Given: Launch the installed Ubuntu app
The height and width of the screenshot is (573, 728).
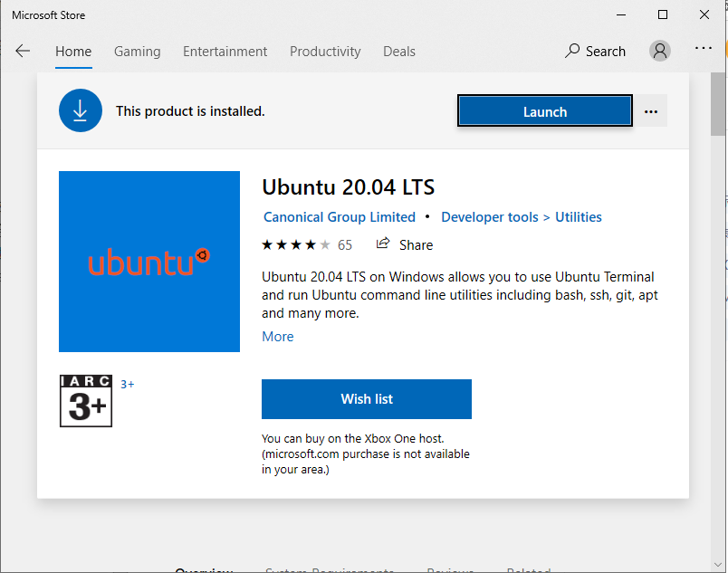Looking at the screenshot, I should tap(544, 110).
